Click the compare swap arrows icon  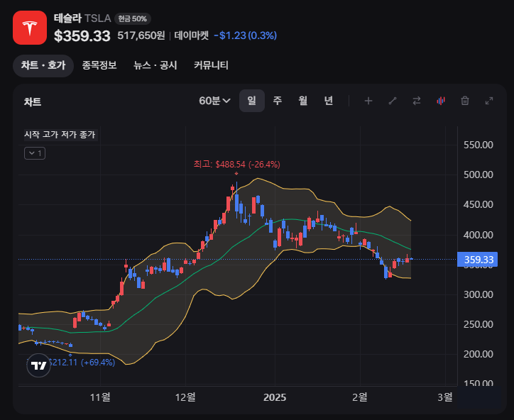[416, 101]
